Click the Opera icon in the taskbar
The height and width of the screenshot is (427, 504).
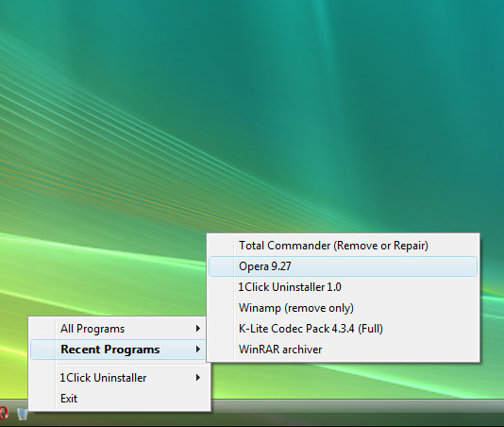pyautogui.click(x=3, y=413)
